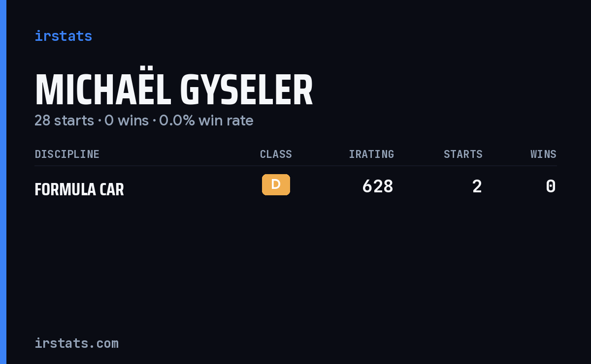Select the Formula Car discipline row
The width and height of the screenshot is (591, 364).
295,187
